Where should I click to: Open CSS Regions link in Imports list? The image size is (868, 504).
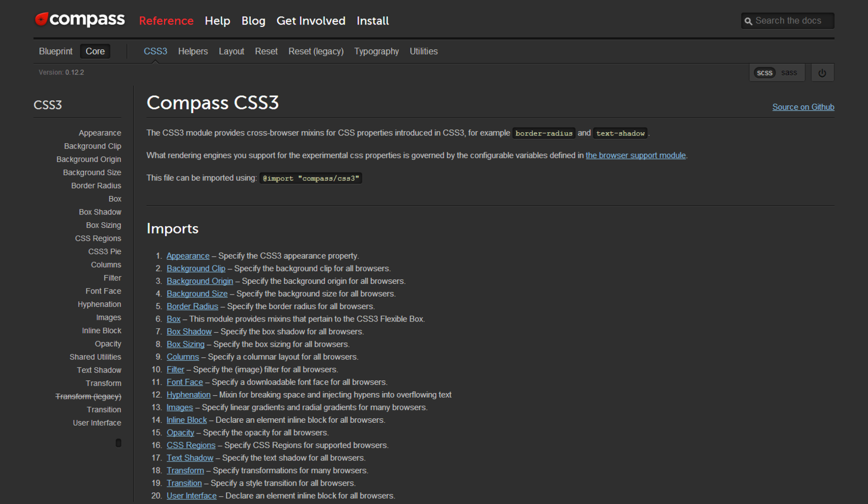point(191,445)
